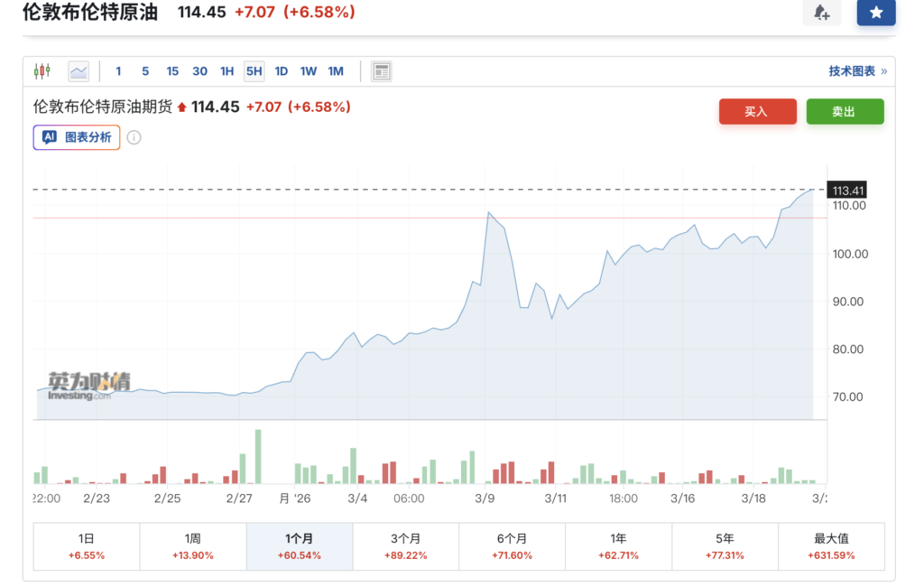This screenshot has width=924, height=587.
Task: Set chart interval to 1 minute
Action: tap(118, 71)
